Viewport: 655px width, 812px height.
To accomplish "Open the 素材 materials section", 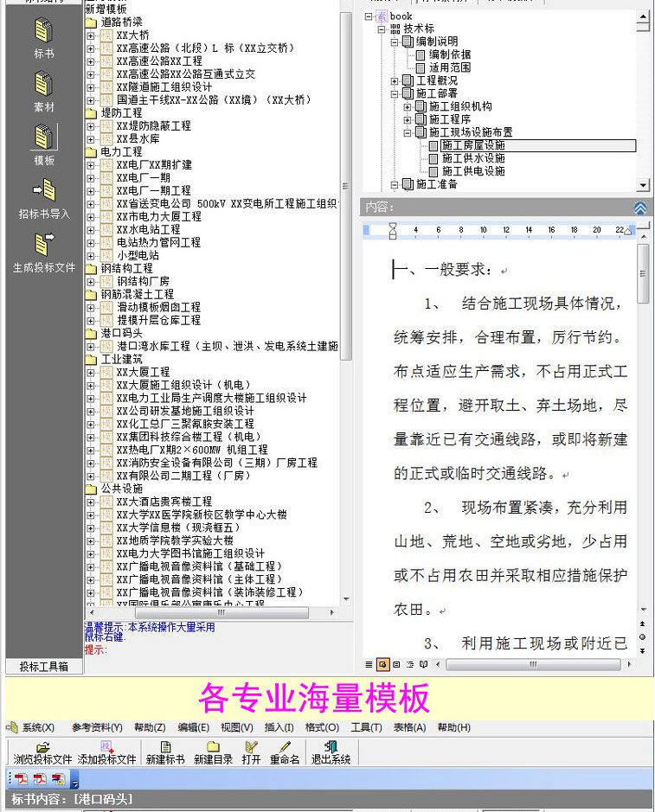I will click(x=43, y=92).
